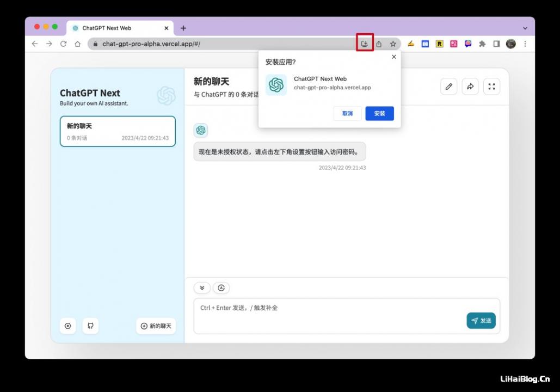Click the ChatGPT app icon in install dialog

(276, 85)
